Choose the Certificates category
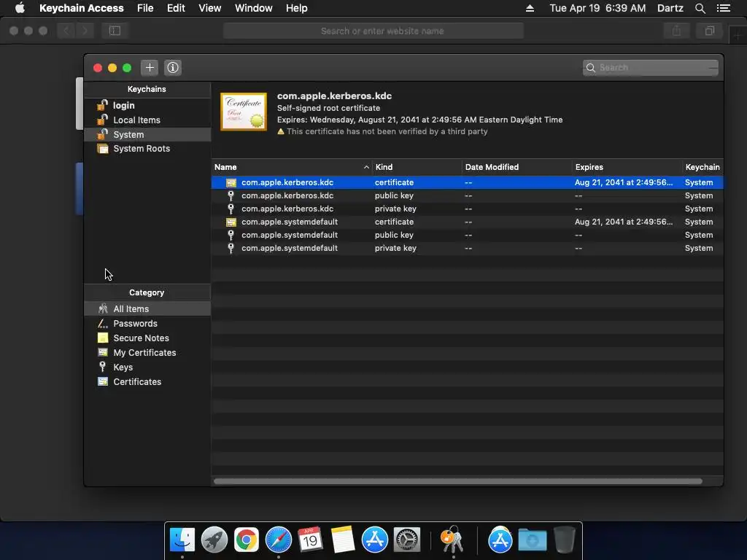The image size is (747, 560). tap(147, 381)
